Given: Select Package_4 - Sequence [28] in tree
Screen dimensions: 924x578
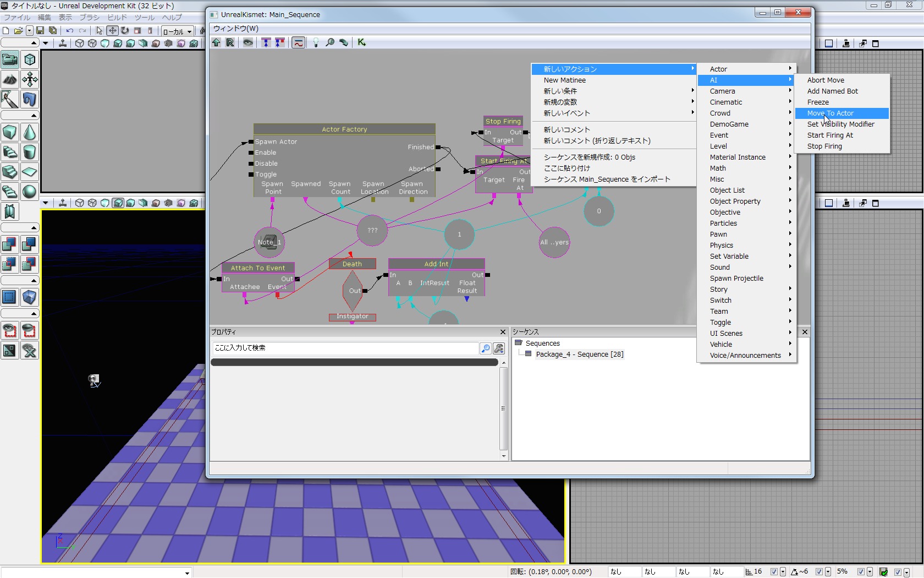Looking at the screenshot, I should 579,355.
